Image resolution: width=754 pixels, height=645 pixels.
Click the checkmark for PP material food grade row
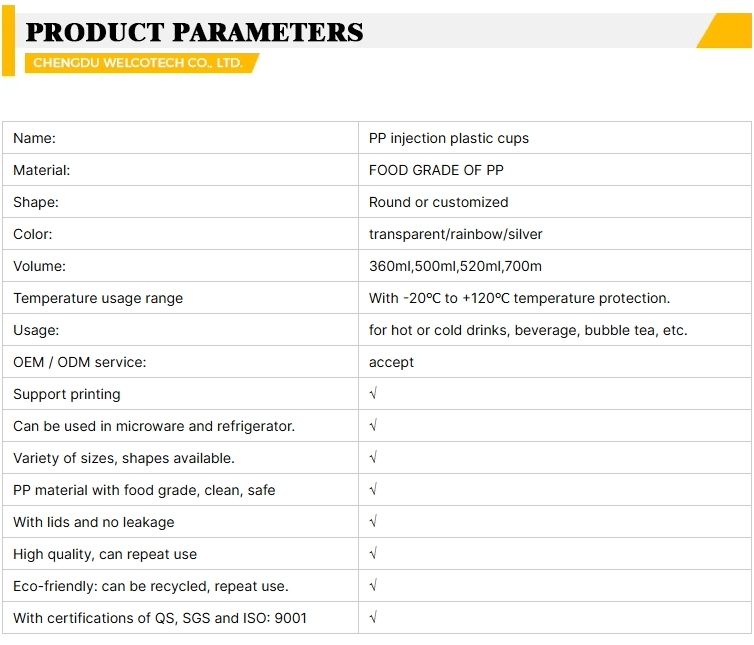pyautogui.click(x=373, y=490)
